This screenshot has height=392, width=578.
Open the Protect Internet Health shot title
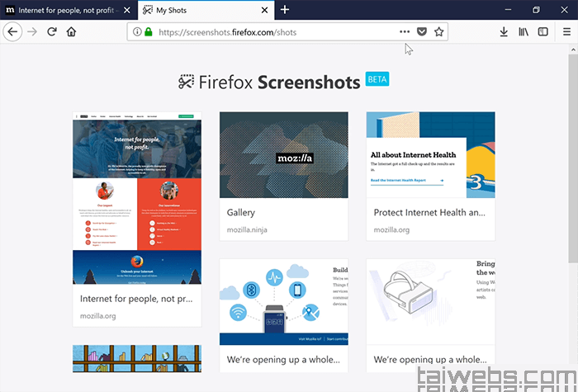(x=429, y=213)
